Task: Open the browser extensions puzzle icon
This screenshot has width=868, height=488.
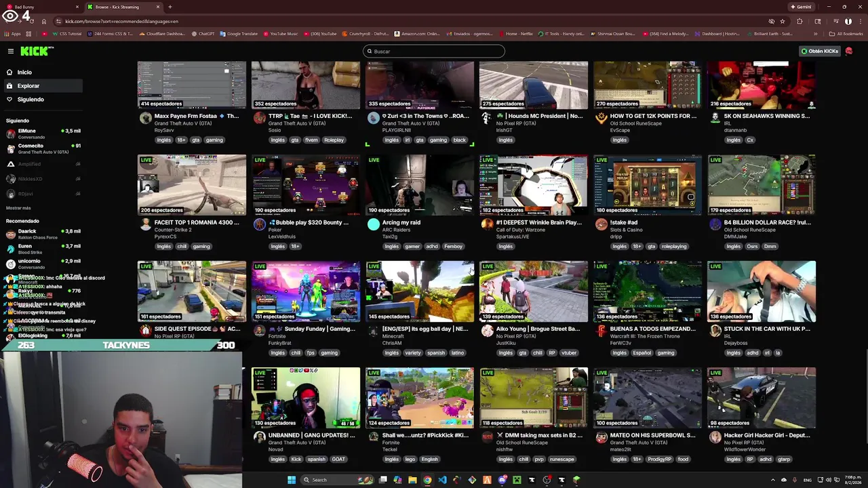Action: tap(800, 21)
